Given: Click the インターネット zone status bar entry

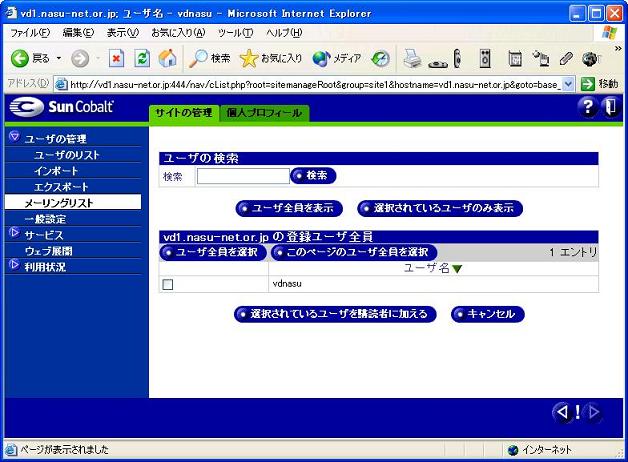Looking at the screenshot, I should tap(539, 450).
